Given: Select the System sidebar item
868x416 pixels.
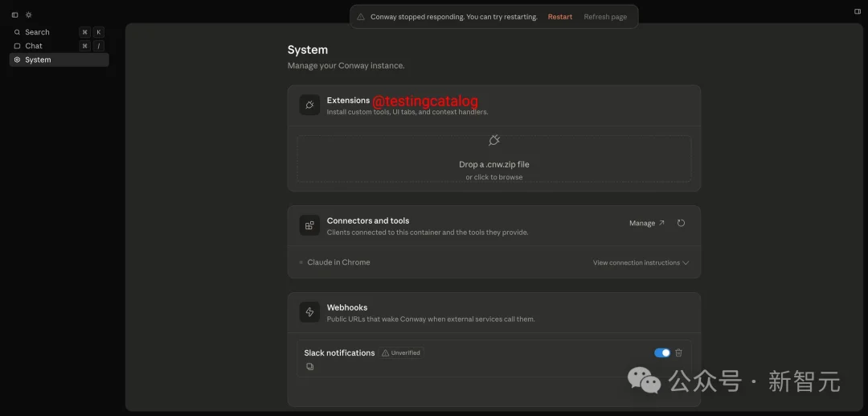Looking at the screenshot, I should [38, 60].
